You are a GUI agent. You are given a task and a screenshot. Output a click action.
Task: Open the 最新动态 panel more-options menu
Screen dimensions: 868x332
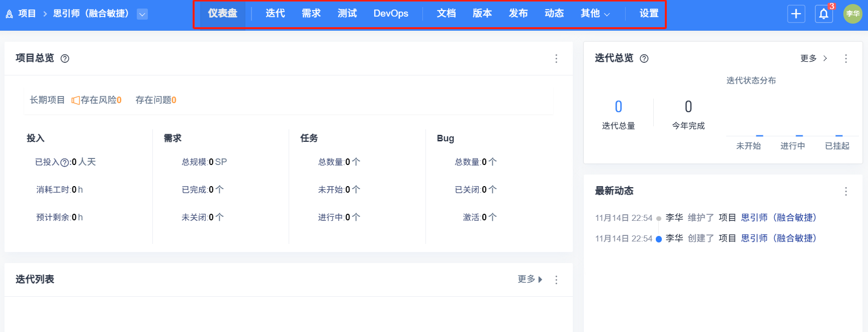click(x=846, y=191)
